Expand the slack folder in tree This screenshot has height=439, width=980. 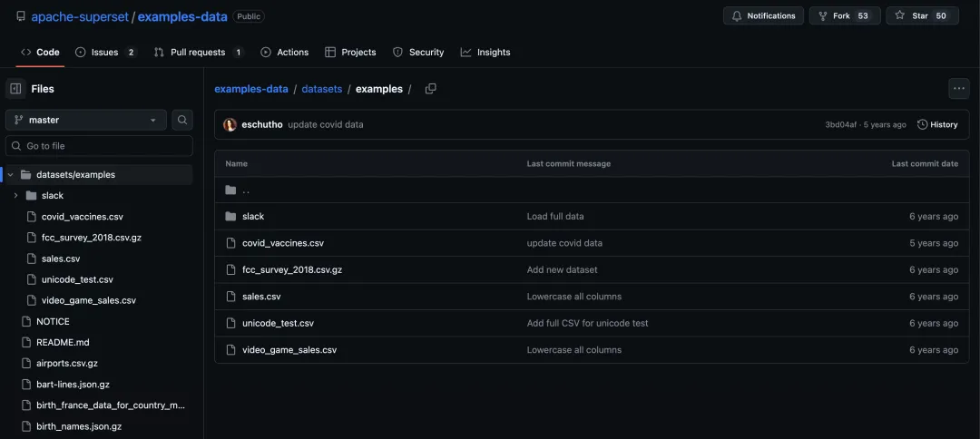pos(15,196)
